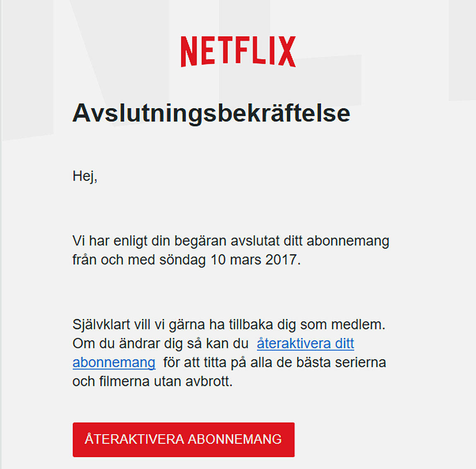Viewport: 476px width, 469px height.
Task: Click the letter X in the Netflix logo
Action: [287, 51]
